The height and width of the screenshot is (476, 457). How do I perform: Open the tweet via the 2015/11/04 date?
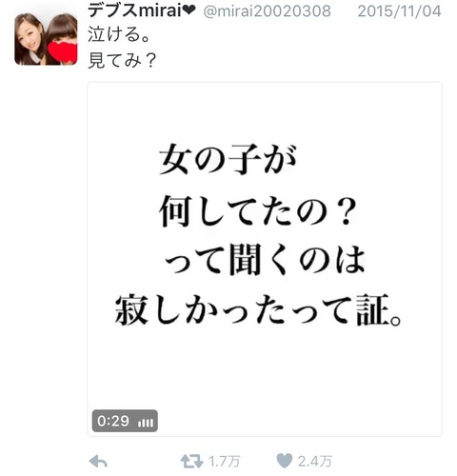tap(399, 11)
